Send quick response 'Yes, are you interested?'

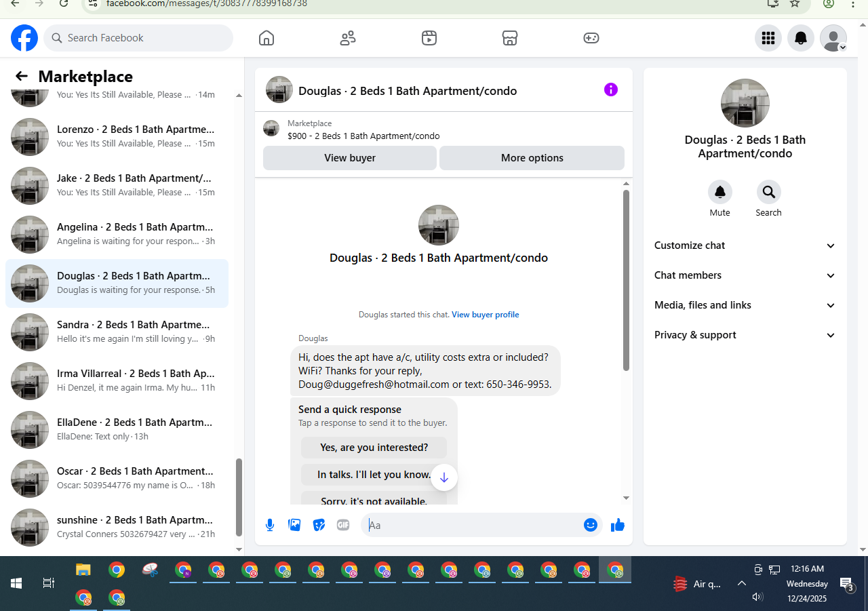[x=374, y=448]
